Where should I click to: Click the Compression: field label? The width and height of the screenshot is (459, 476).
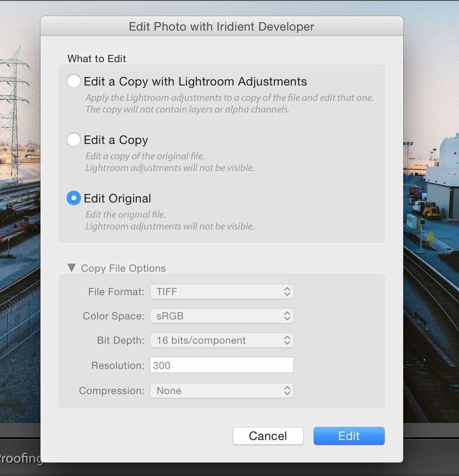pyautogui.click(x=112, y=390)
